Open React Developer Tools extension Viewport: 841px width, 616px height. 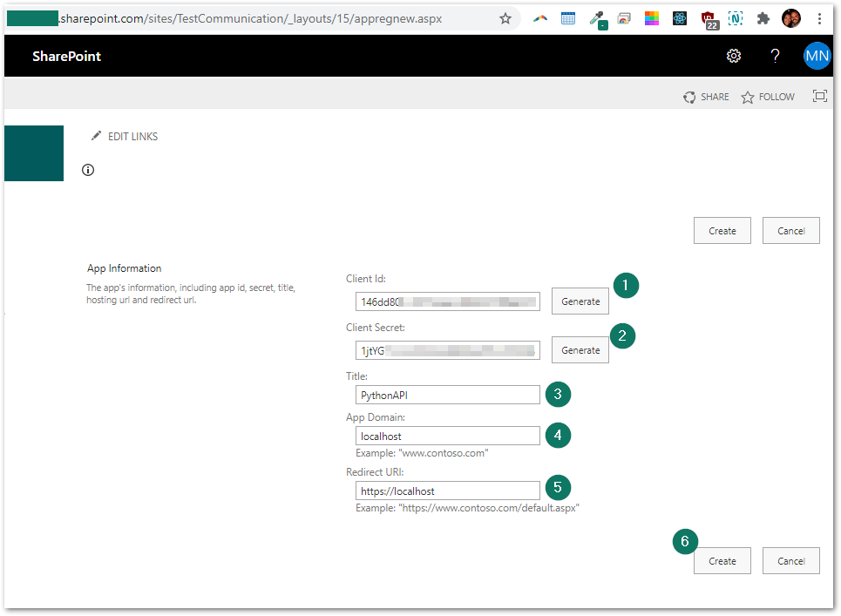coord(680,17)
